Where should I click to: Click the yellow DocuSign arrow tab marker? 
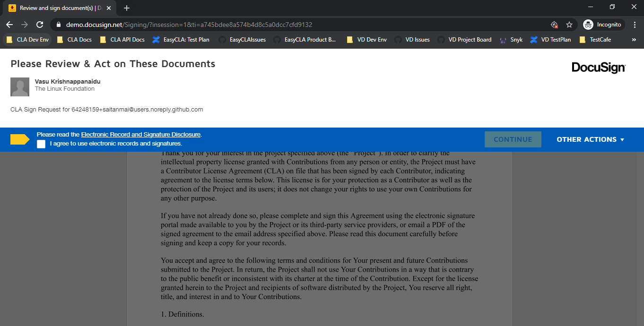(19, 139)
